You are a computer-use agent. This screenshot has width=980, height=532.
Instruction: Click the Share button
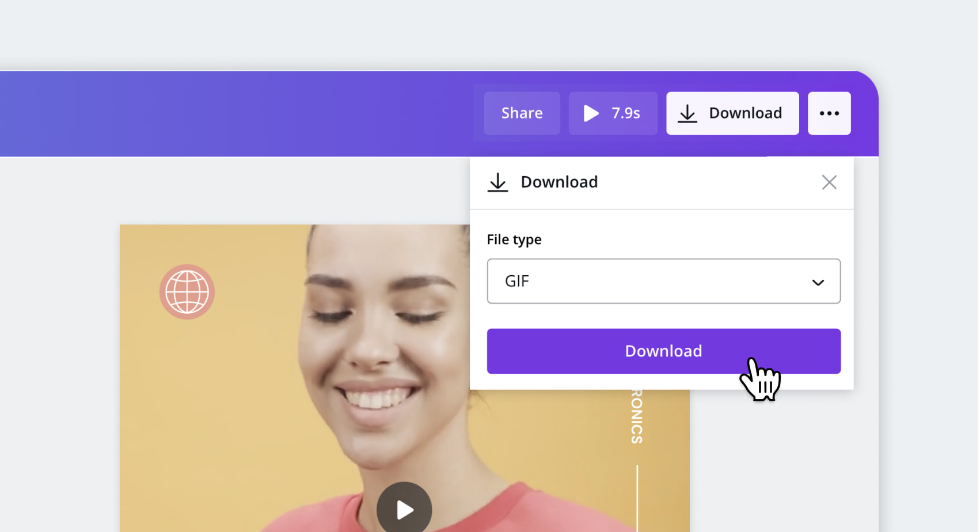coord(521,113)
